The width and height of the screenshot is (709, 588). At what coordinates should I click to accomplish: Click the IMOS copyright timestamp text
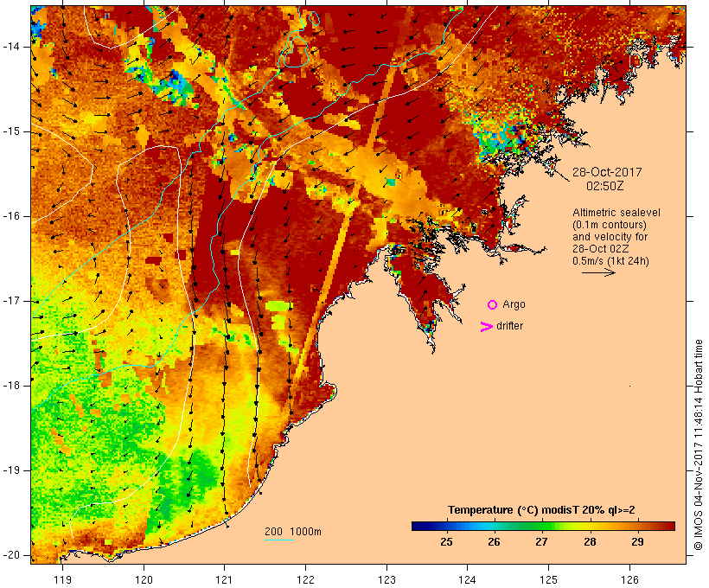[699, 444]
